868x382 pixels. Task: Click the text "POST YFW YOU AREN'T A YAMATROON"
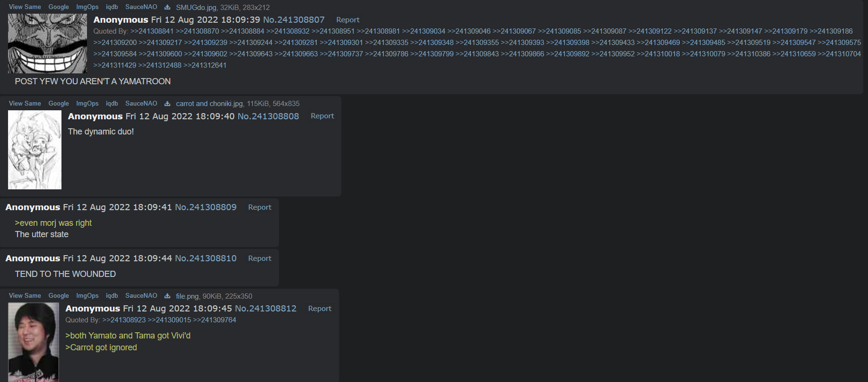click(93, 81)
